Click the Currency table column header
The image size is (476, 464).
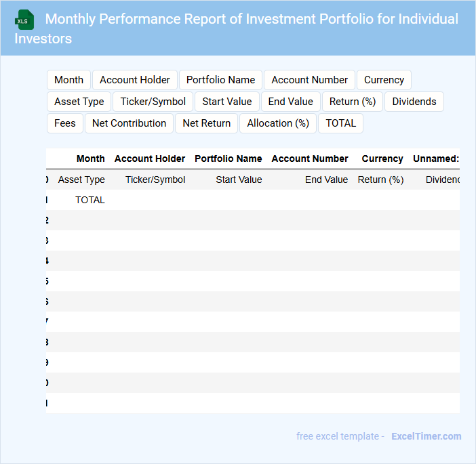[x=382, y=159]
